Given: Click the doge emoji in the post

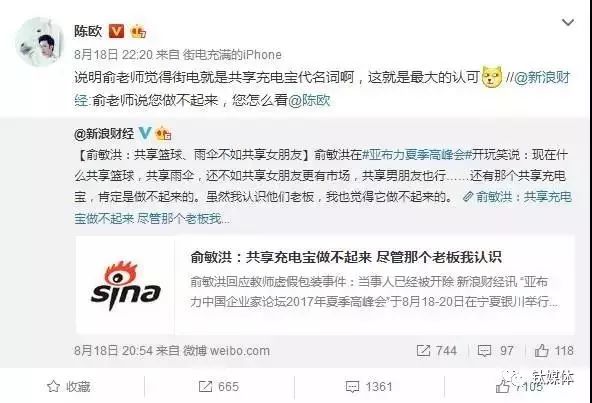Looking at the screenshot, I should (x=492, y=77).
